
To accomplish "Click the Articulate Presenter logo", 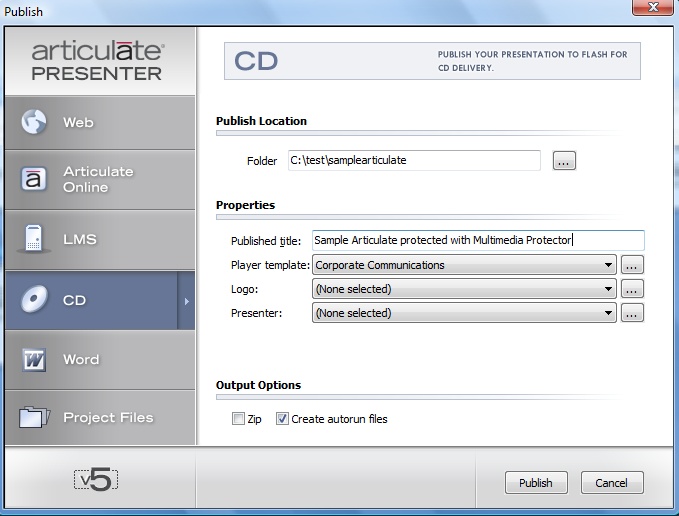I will coord(97,61).
